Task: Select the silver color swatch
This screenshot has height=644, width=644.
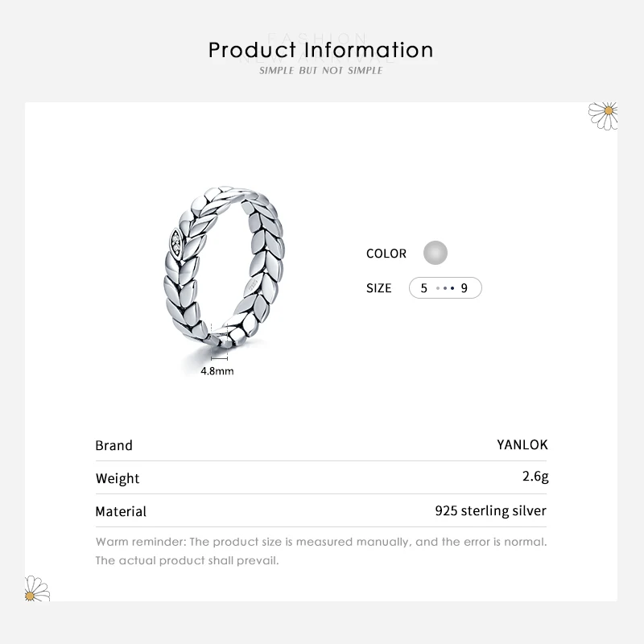Action: point(435,253)
